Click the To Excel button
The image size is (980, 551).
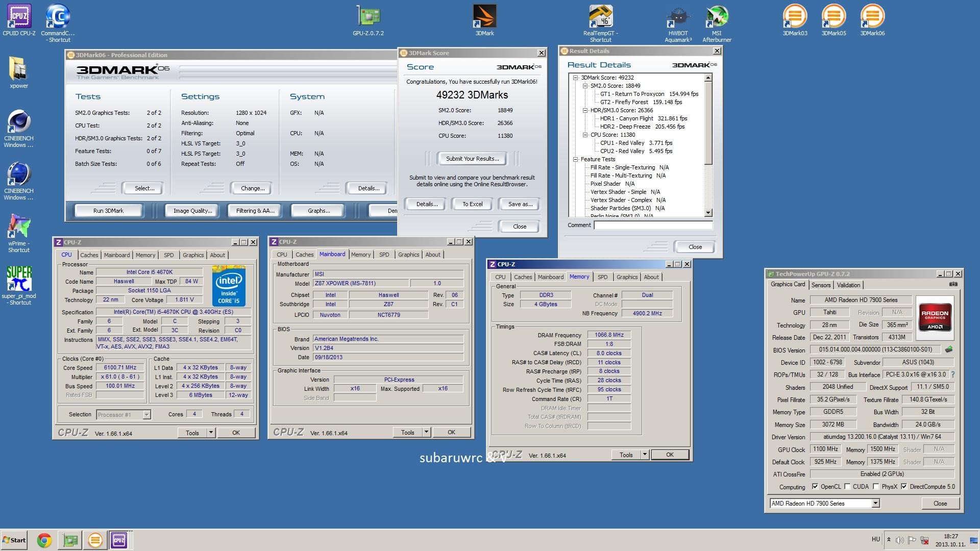pos(472,204)
